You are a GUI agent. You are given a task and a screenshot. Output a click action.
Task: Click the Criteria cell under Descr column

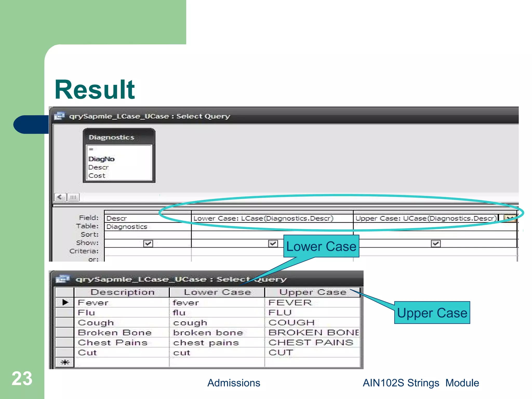coord(148,251)
